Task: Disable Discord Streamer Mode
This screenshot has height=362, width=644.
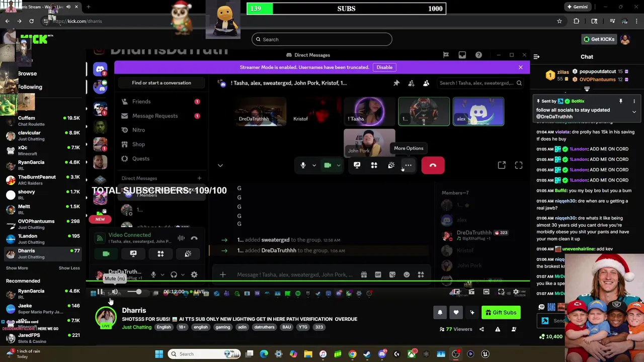Action: point(384,67)
